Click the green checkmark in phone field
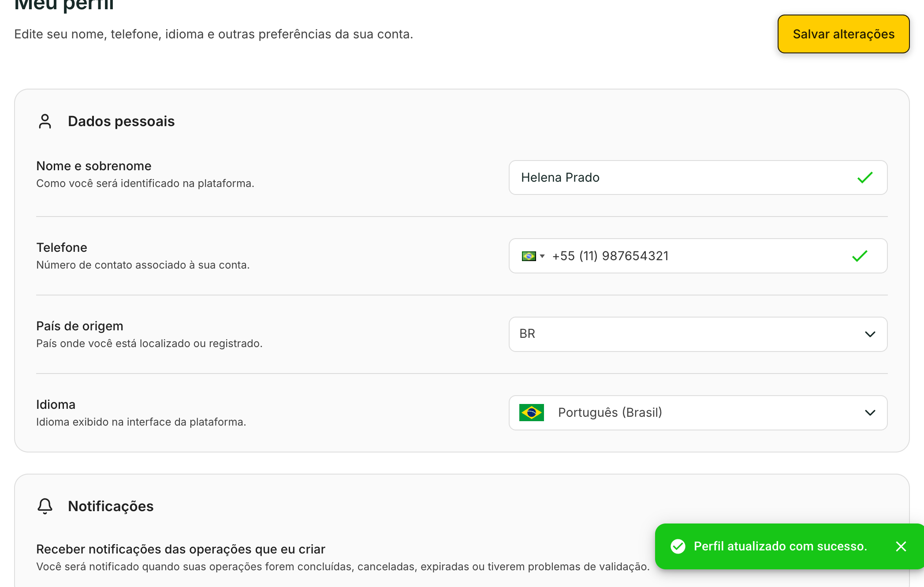Image resolution: width=924 pixels, height=587 pixels. point(860,256)
